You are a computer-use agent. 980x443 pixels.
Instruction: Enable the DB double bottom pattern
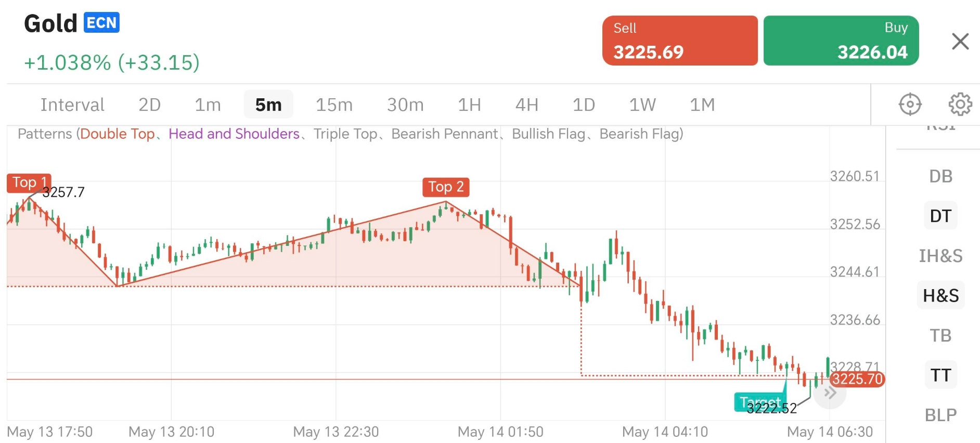click(940, 176)
